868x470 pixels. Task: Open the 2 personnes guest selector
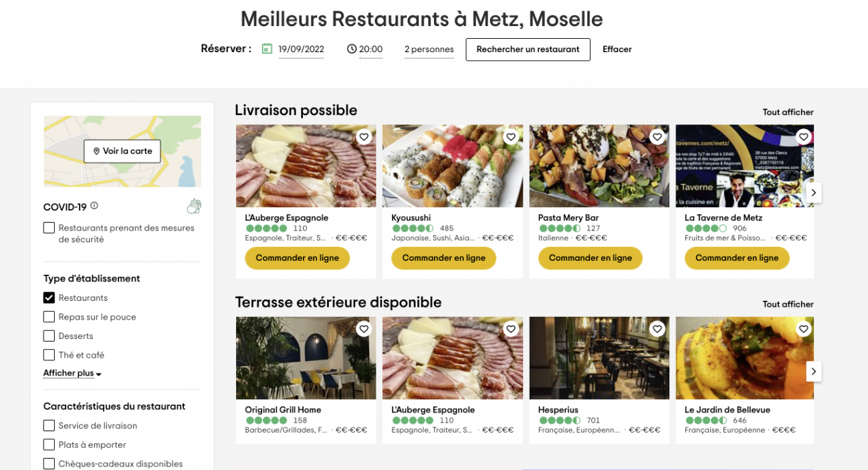(429, 49)
